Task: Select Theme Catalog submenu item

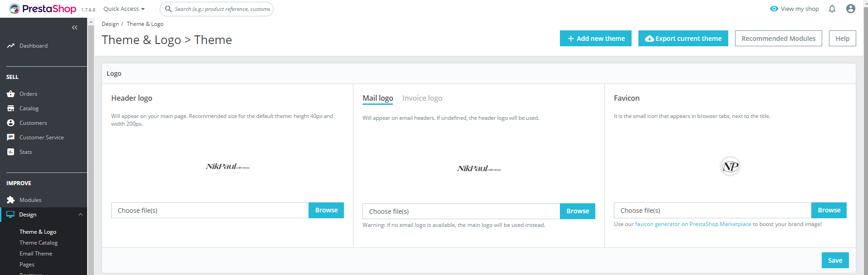Action: point(39,243)
